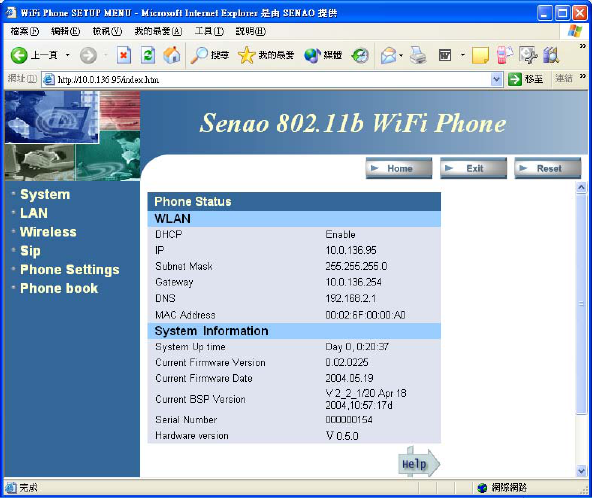Viewport: 592px width, 498px height.
Task: Click firmware version 0.02.0225
Action: (x=347, y=362)
